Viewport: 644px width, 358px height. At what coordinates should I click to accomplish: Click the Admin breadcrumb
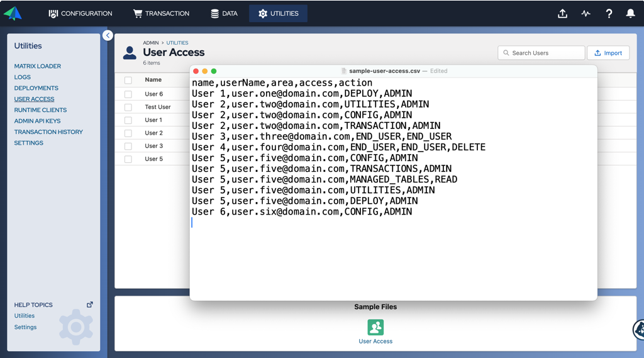click(x=151, y=43)
